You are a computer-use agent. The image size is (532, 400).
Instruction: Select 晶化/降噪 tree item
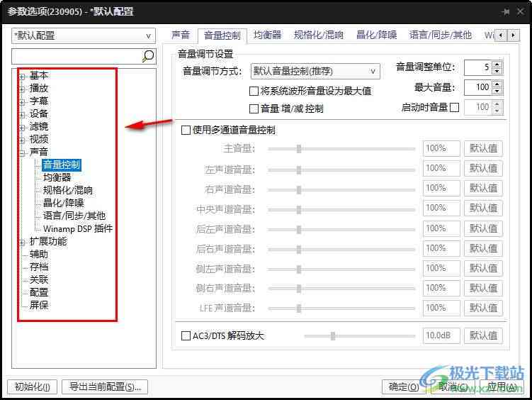[x=64, y=203]
